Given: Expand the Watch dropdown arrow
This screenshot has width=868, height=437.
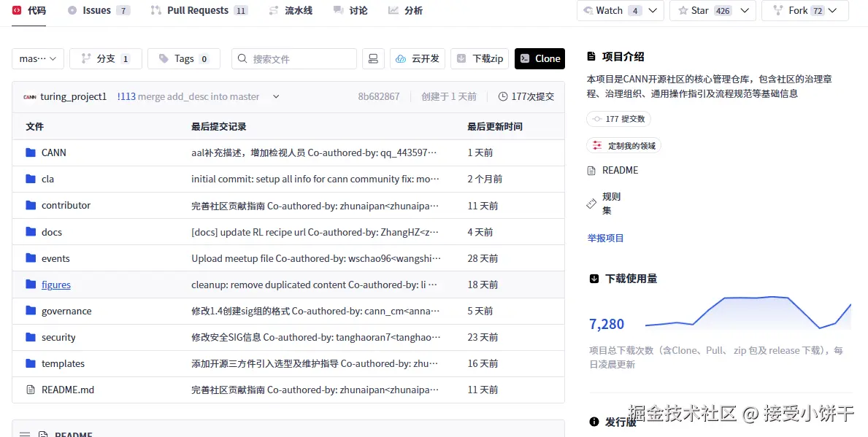Looking at the screenshot, I should 653,10.
